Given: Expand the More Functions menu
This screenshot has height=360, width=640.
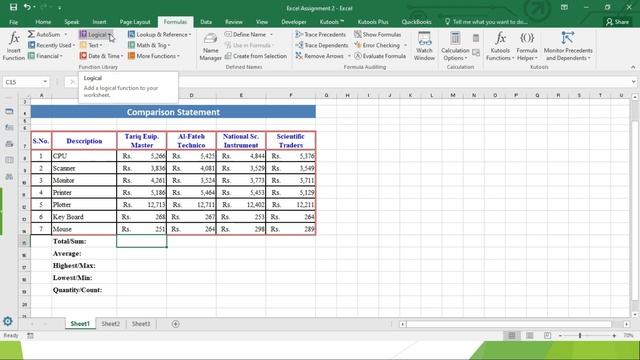Looking at the screenshot, I should point(154,56).
